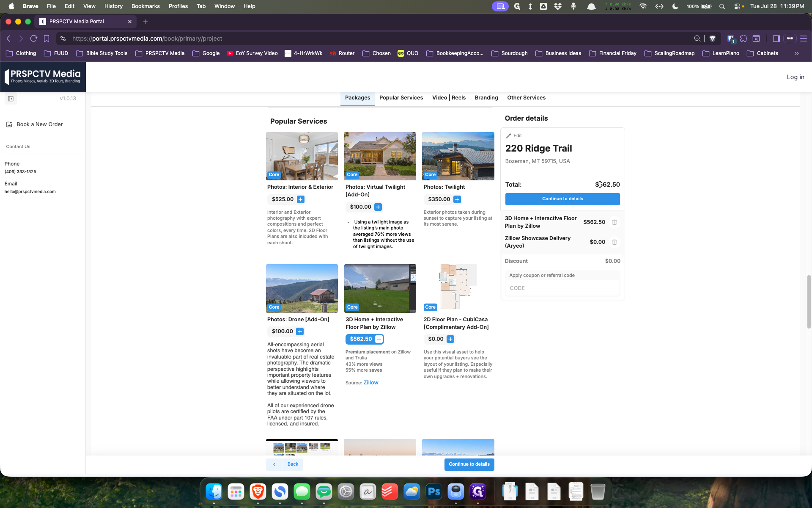The width and height of the screenshot is (812, 508).
Task: Click blue Continue to details in Order details
Action: 562,199
